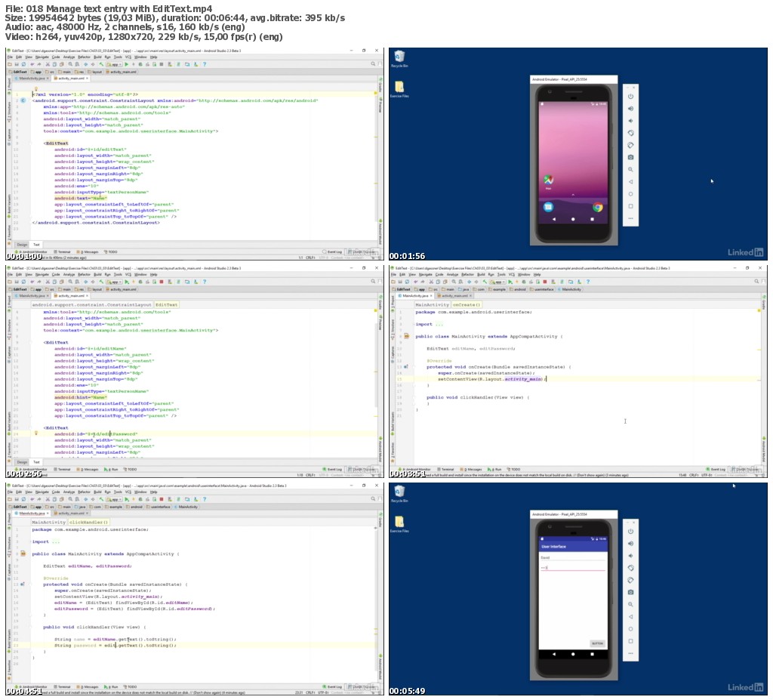Click userinterface breadcrumb in 00:04:51 frame

coord(159,507)
